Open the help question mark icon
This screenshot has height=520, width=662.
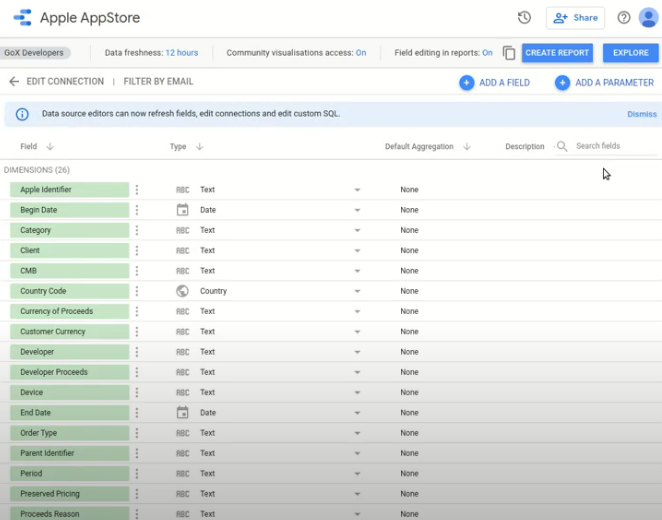coord(624,18)
